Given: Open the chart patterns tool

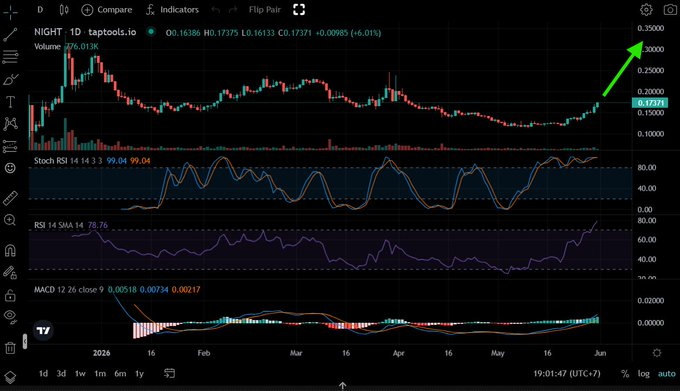Looking at the screenshot, I should [x=10, y=124].
